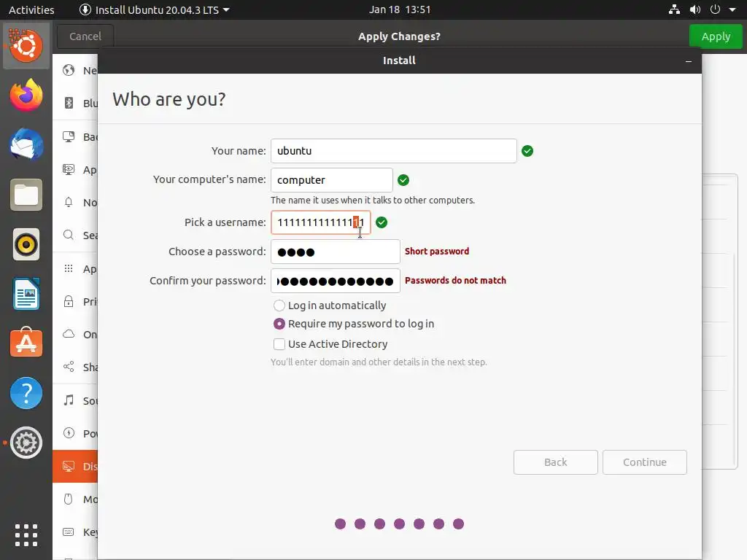Open the clock and calendar menu
The width and height of the screenshot is (747, 560).
tap(400, 9)
